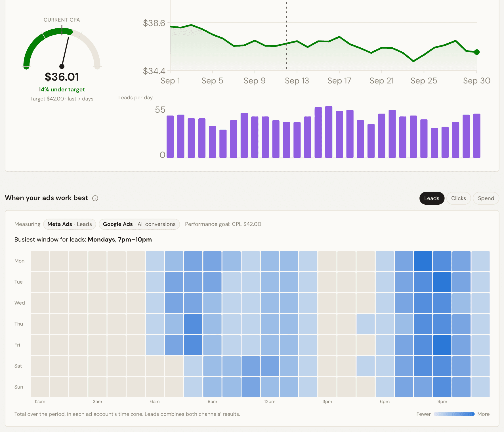Image resolution: width=504 pixels, height=432 pixels.
Task: Click the $36.01 current CPA value
Action: click(62, 77)
